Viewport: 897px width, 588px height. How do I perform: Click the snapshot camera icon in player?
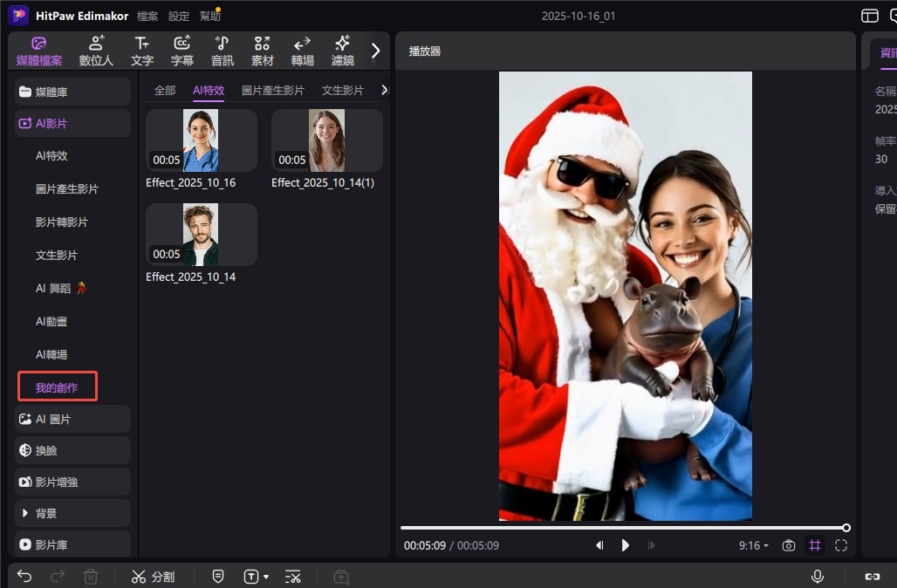(x=789, y=545)
